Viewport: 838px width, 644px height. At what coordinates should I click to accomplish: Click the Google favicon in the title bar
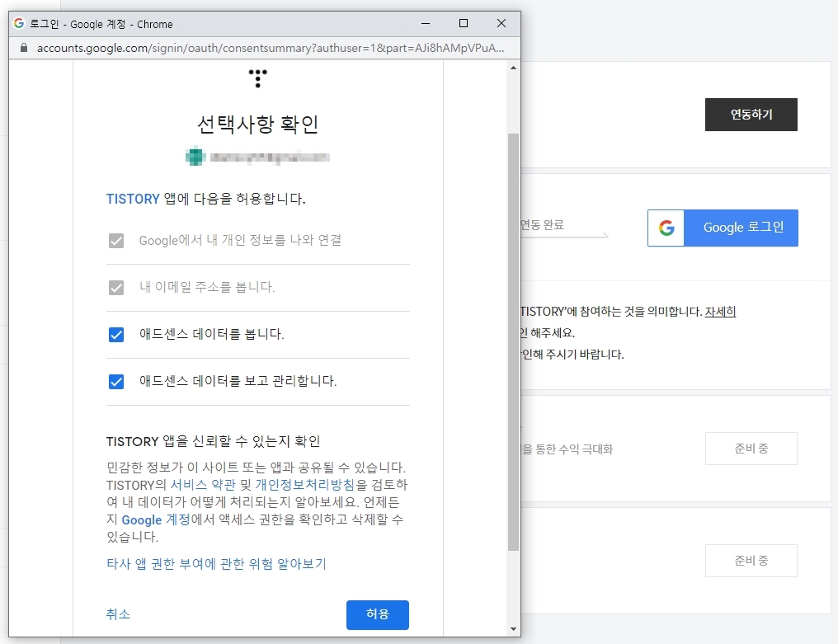19,23
